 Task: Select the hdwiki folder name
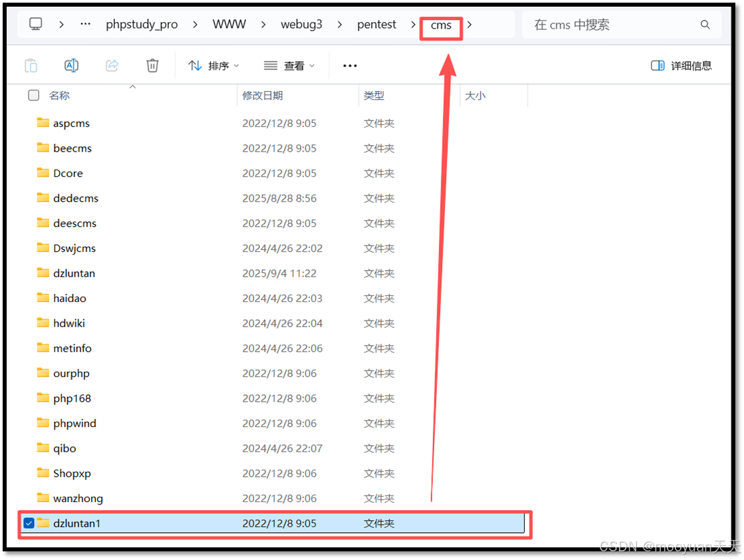[68, 323]
